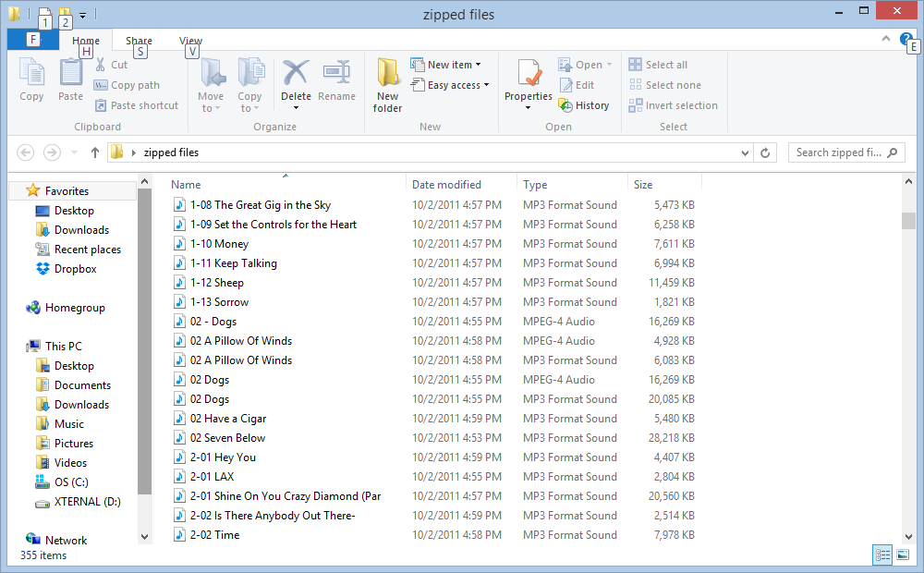924x573 pixels.
Task: Expand the Properties dropdown arrow
Action: coord(528,108)
